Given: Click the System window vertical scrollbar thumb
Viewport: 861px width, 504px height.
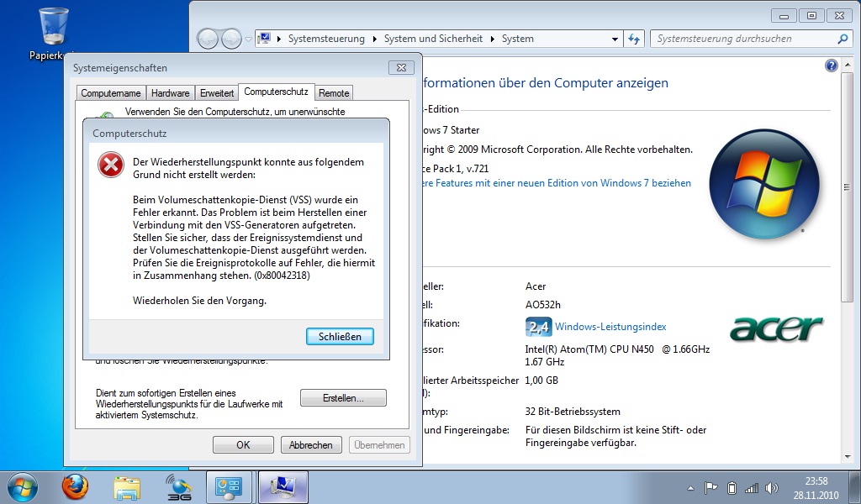Looking at the screenshot, I should tap(847, 186).
